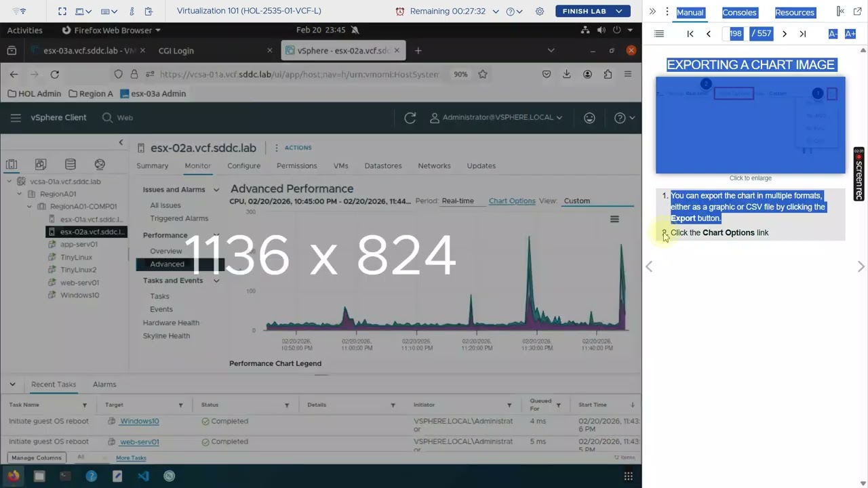Open lab settings gear icon
The width and height of the screenshot is (868, 488).
click(x=540, y=12)
